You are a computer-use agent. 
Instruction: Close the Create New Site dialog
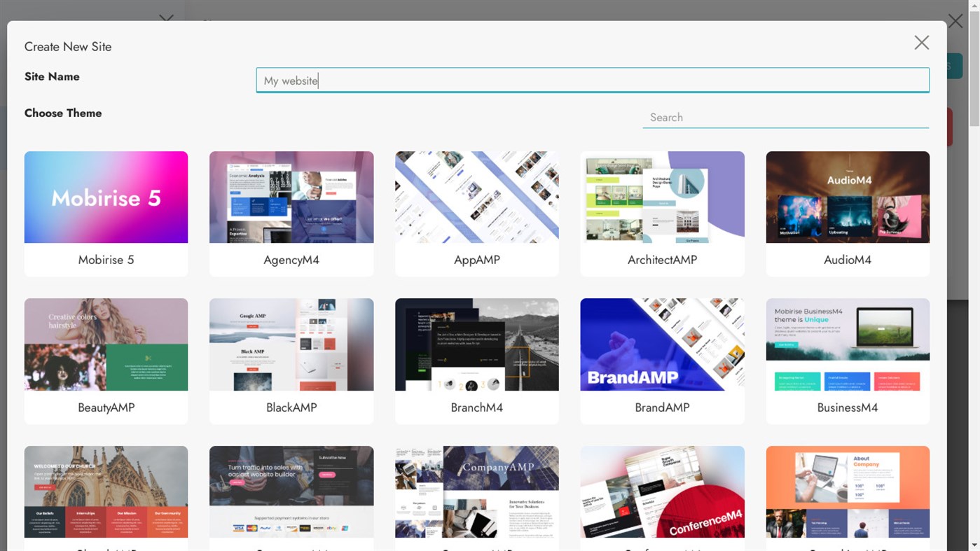(x=921, y=42)
